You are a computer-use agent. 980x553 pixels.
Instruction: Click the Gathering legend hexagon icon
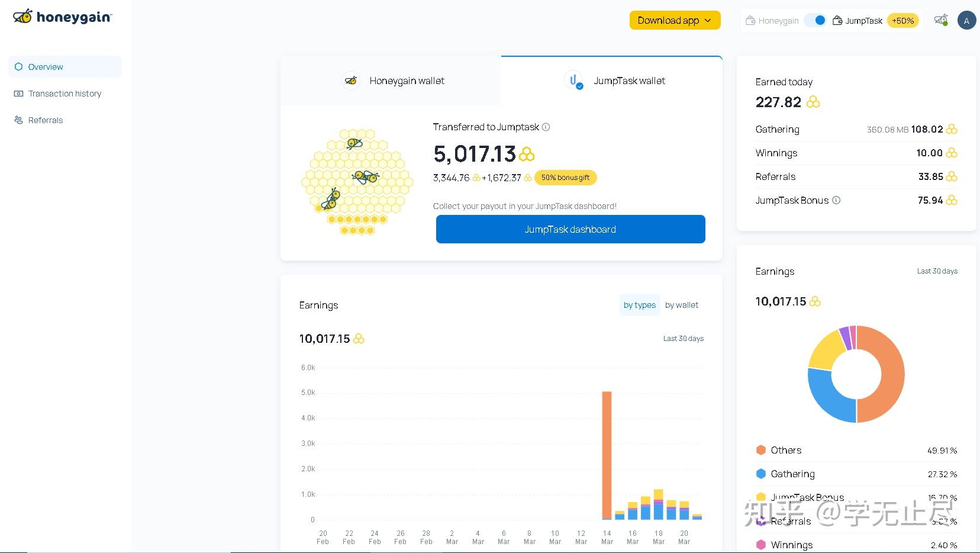[x=761, y=474]
